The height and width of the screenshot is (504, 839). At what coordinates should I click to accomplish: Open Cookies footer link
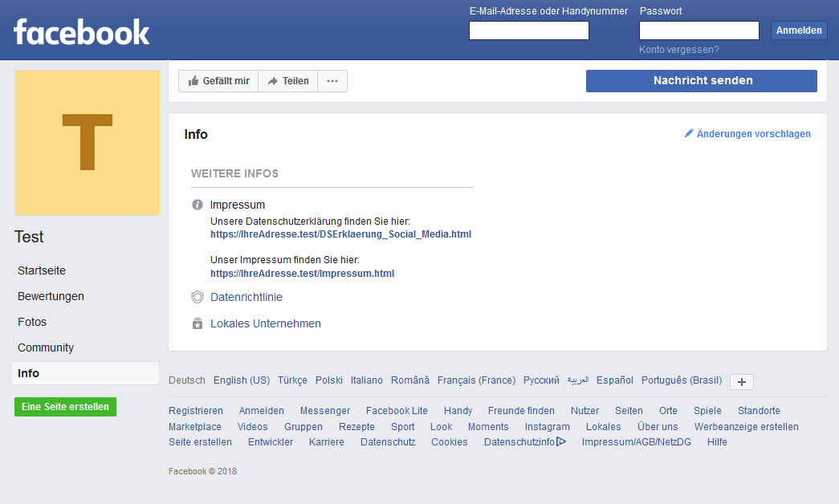click(450, 442)
